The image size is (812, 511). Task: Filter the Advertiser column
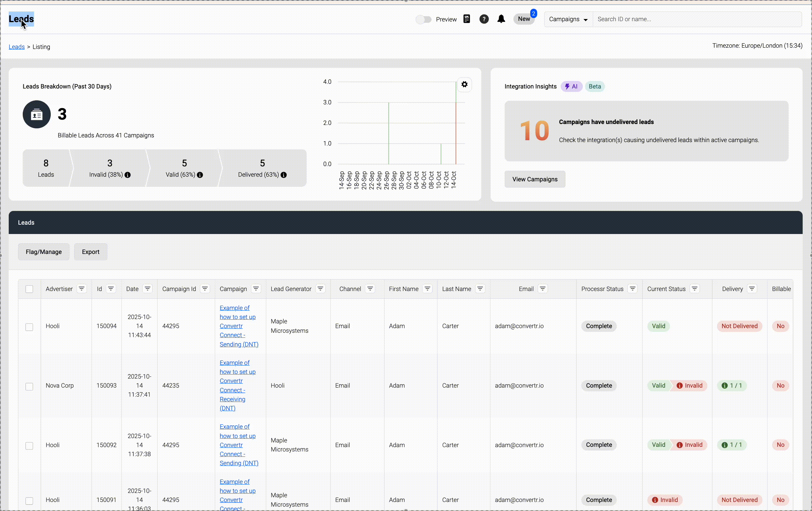point(82,289)
